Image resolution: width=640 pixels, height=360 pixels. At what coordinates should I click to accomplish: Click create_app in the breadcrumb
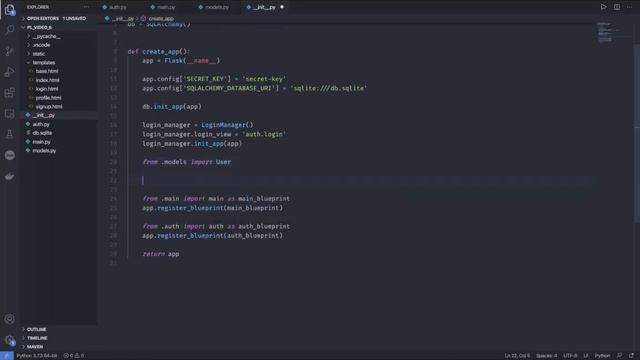pos(160,19)
